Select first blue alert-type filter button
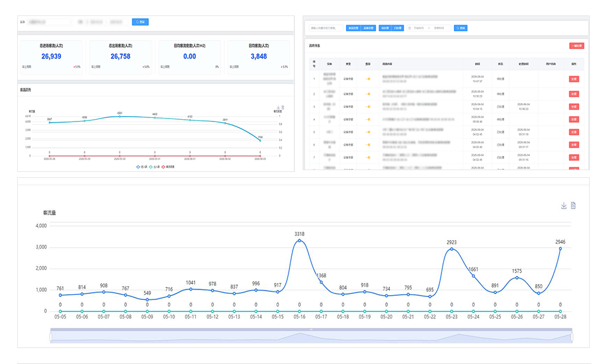This screenshot has height=364, width=607. tap(353, 28)
